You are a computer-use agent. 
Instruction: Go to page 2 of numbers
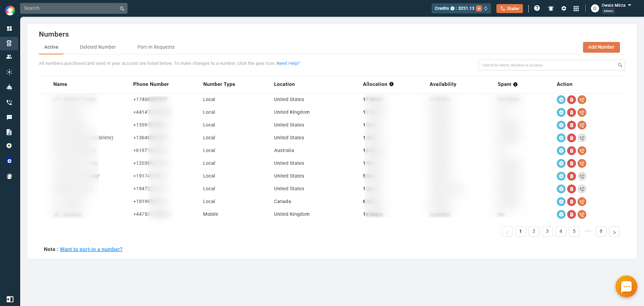point(534,232)
